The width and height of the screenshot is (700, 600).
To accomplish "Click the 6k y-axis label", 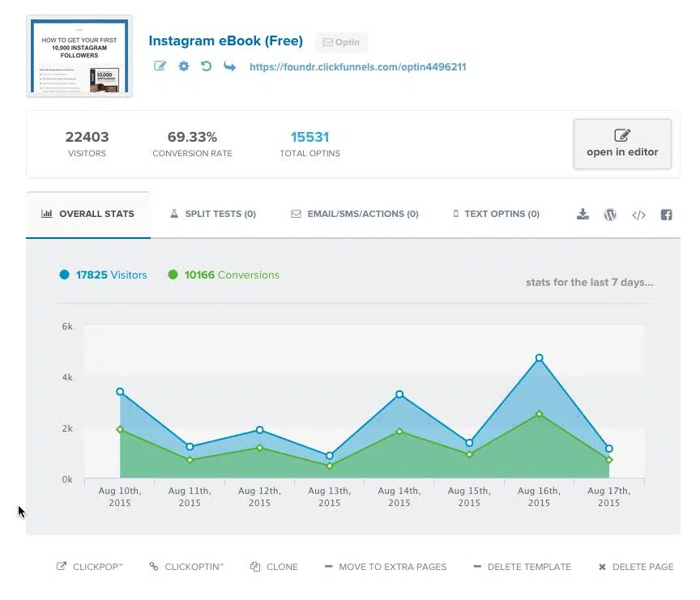I will click(x=67, y=326).
